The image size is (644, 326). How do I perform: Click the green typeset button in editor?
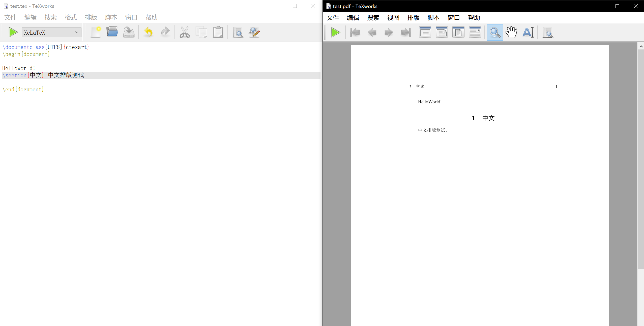pos(13,32)
